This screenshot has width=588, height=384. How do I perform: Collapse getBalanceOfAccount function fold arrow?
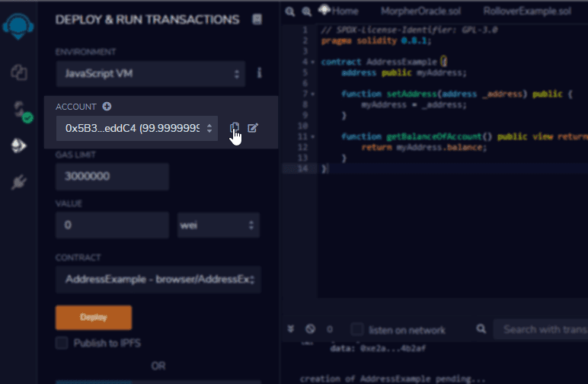pyautogui.click(x=313, y=136)
